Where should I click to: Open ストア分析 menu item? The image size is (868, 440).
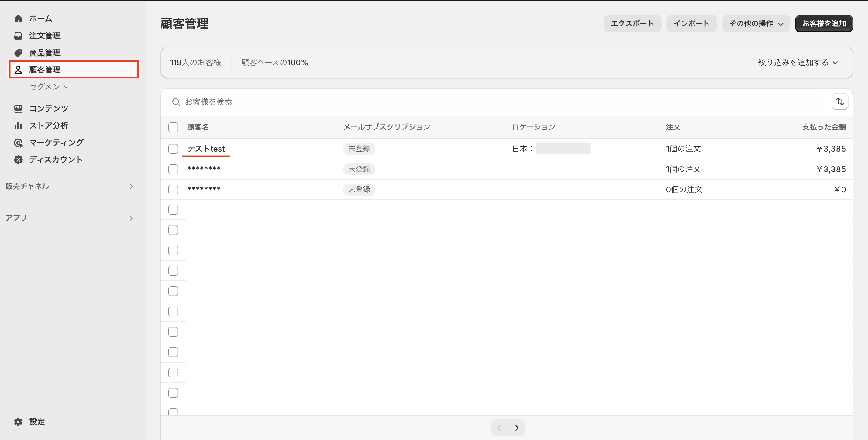pos(49,126)
